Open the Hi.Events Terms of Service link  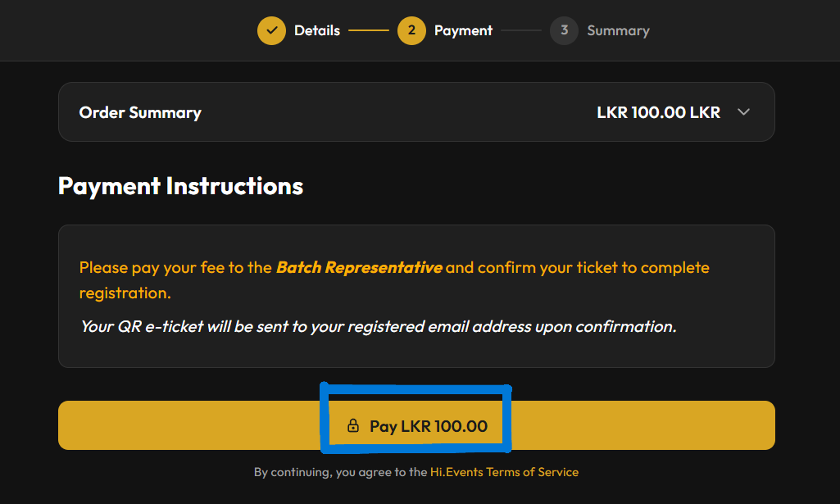tap(504, 472)
